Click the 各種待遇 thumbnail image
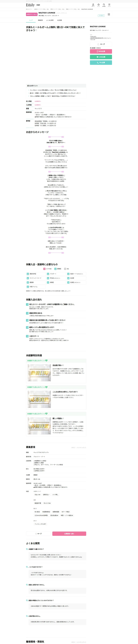 39,426
